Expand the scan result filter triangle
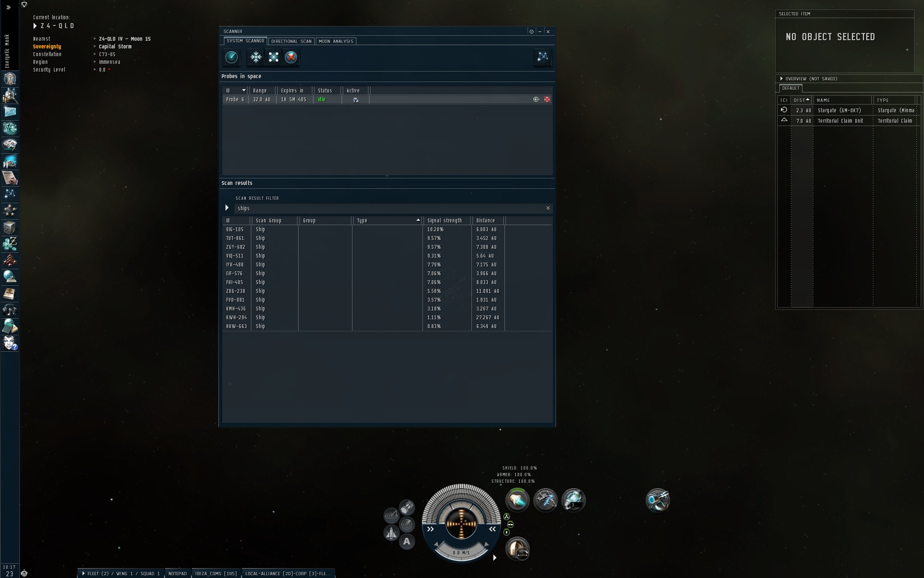Screen dimensions: 924x578 coord(227,208)
